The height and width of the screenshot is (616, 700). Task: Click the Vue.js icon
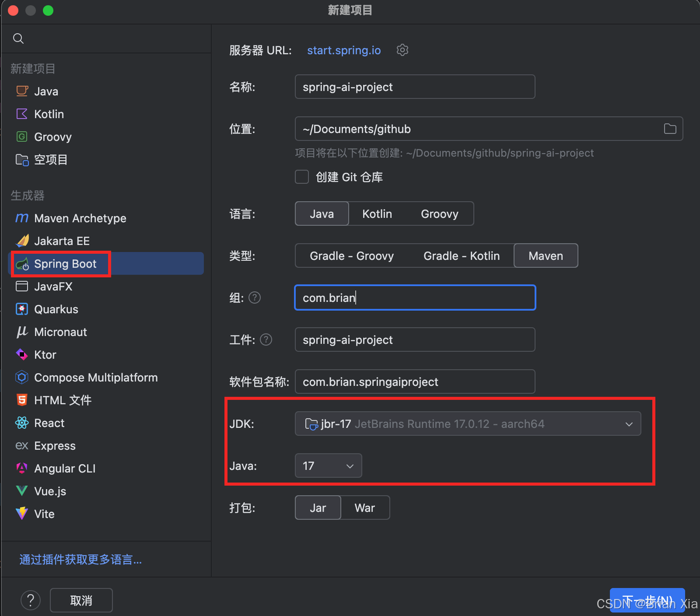(x=22, y=491)
